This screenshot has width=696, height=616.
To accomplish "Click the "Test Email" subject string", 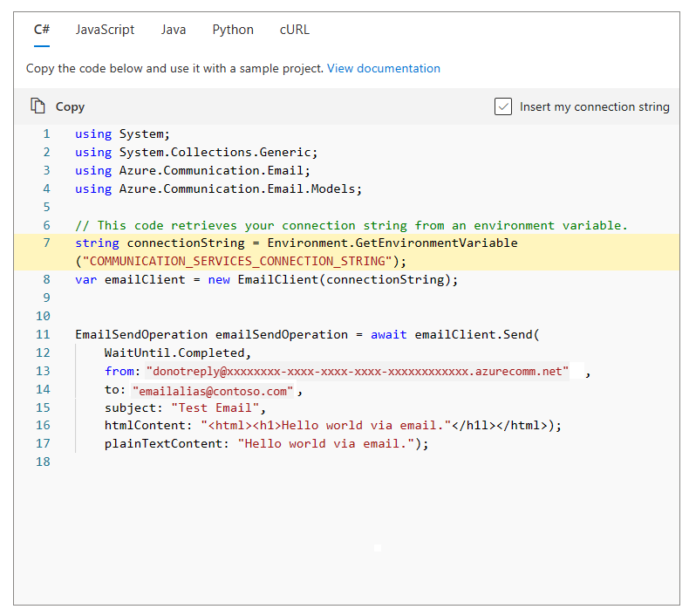I will [217, 407].
